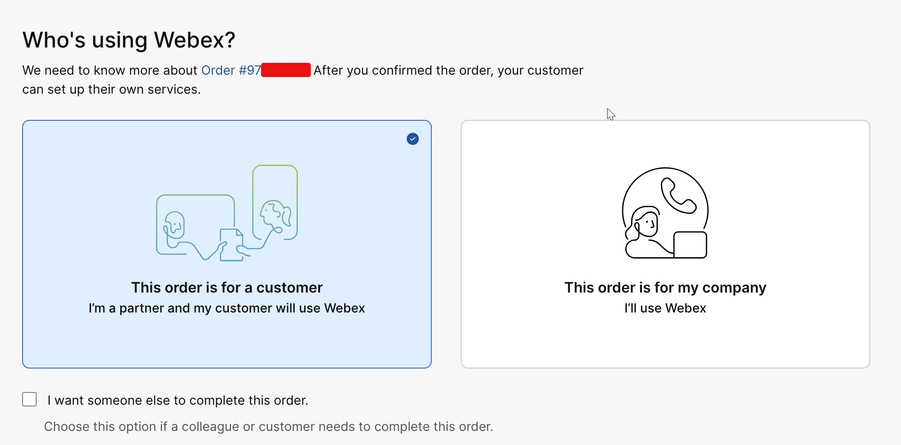Click the 'Who's using Webex?' heading
Screen dimensions: 901x445
click(129, 40)
